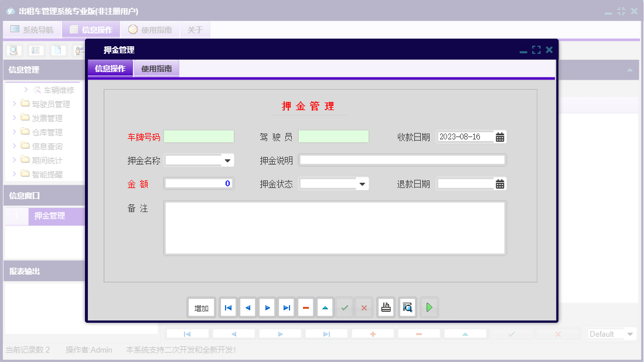Run the query using green play arrow
This screenshot has height=362, width=644.
click(429, 307)
